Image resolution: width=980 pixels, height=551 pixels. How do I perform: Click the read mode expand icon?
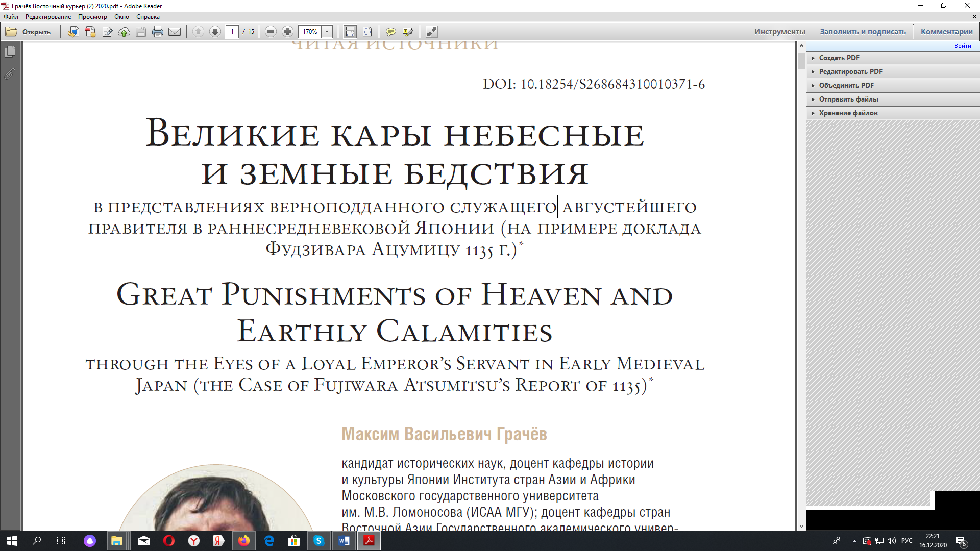click(x=432, y=32)
